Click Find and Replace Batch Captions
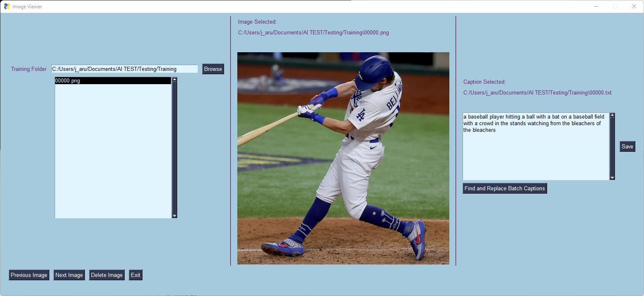644x296 pixels. pyautogui.click(x=505, y=188)
